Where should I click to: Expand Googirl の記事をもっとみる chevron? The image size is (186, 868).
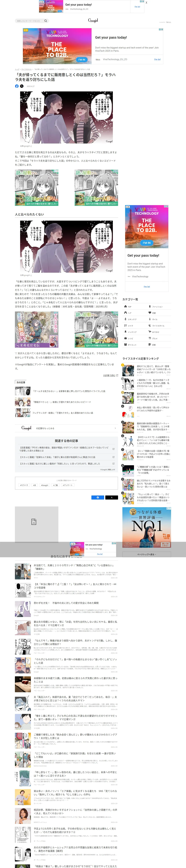click(115, 428)
